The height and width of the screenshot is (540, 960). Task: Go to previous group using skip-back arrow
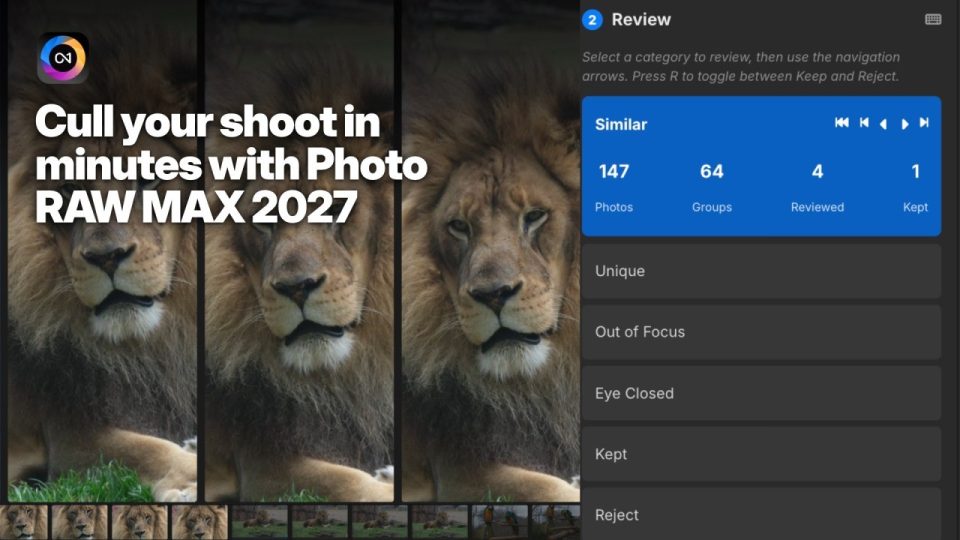pos(864,123)
